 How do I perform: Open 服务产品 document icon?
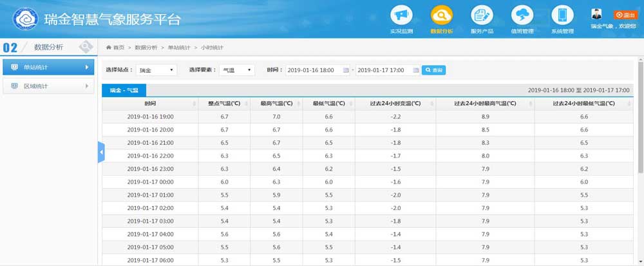[481, 15]
